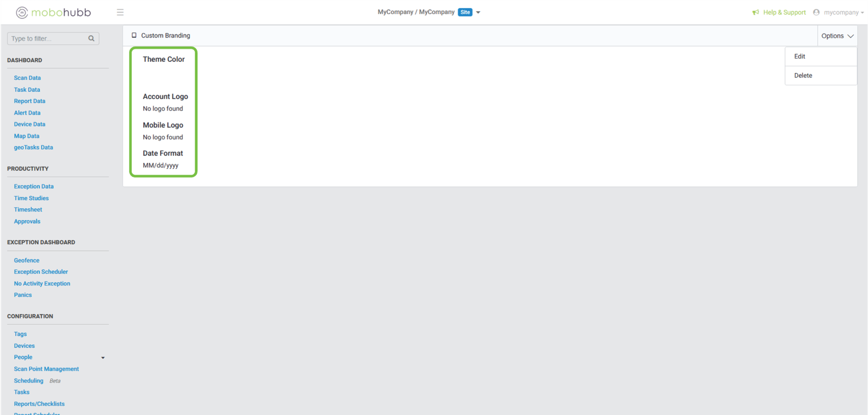Go to Exception Scheduler
868x415 pixels.
click(41, 272)
